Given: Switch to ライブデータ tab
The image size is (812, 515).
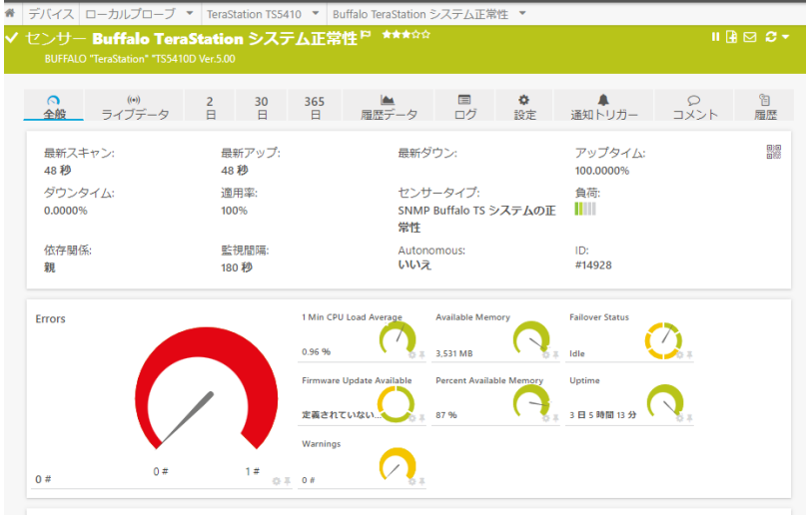Looking at the screenshot, I should [134, 106].
